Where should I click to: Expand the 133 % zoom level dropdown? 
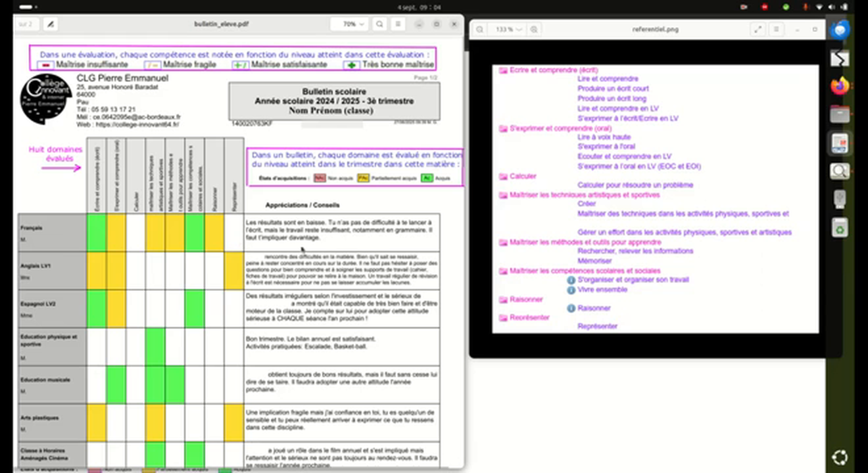(x=509, y=30)
